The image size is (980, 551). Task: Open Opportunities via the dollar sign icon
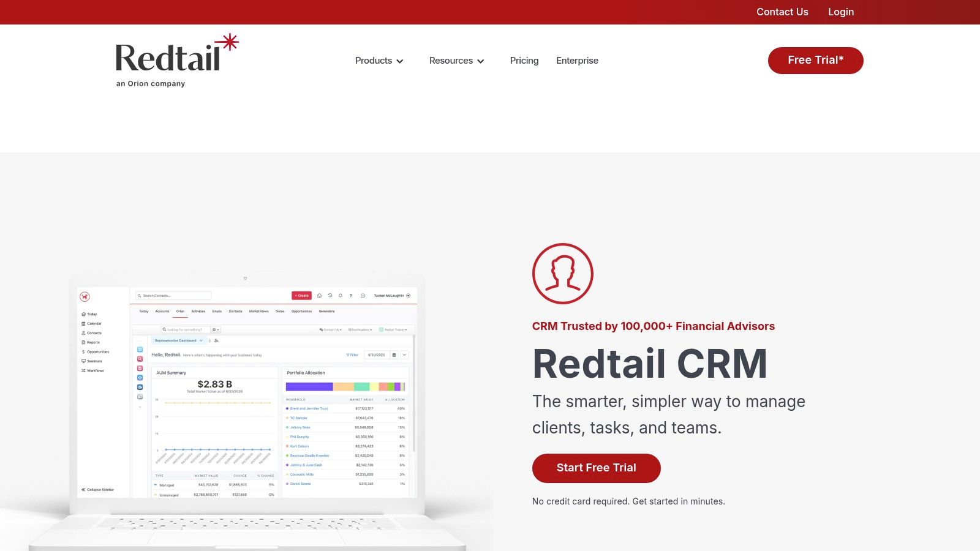click(83, 351)
